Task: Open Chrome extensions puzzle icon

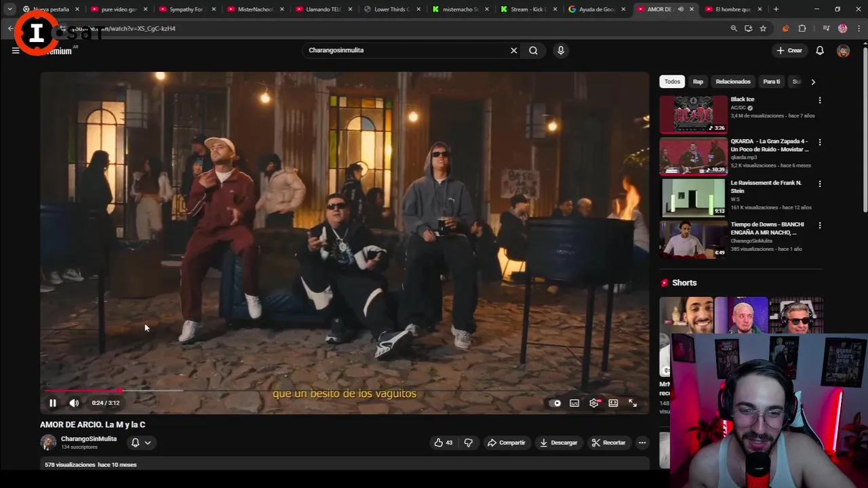Action: [x=802, y=28]
